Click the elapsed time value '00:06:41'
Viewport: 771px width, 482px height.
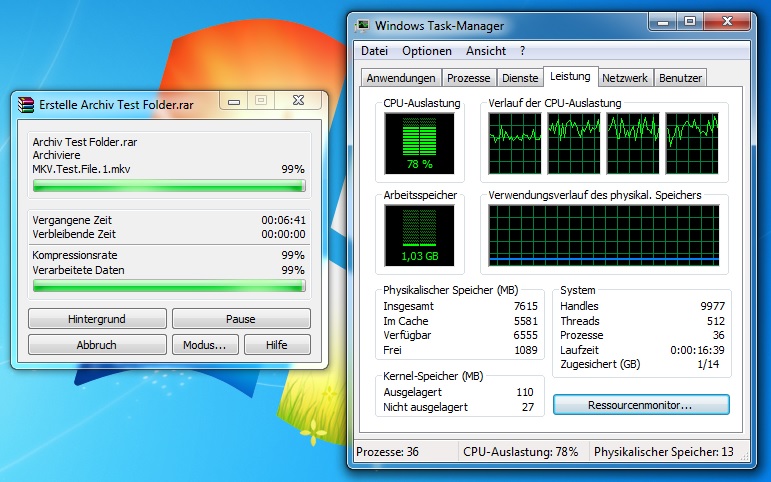[x=283, y=220]
